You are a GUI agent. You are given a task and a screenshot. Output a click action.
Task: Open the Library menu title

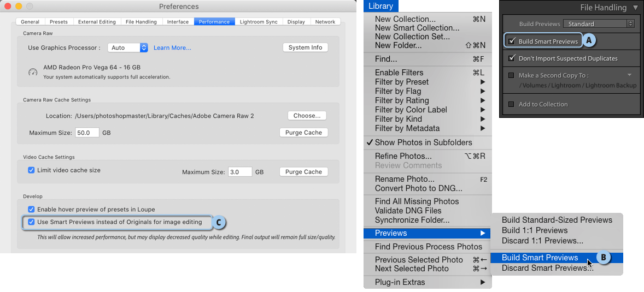pos(380,6)
